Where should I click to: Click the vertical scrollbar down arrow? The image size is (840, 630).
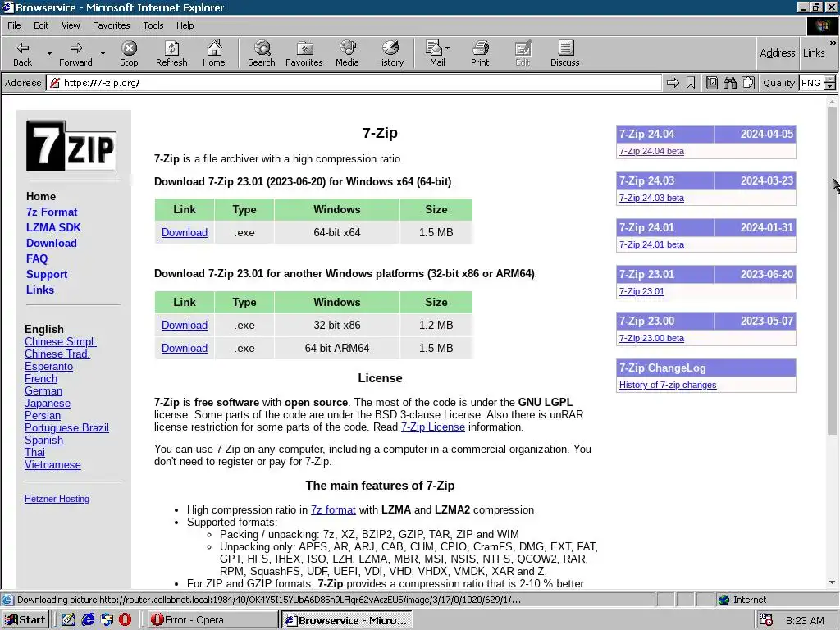pos(832,582)
